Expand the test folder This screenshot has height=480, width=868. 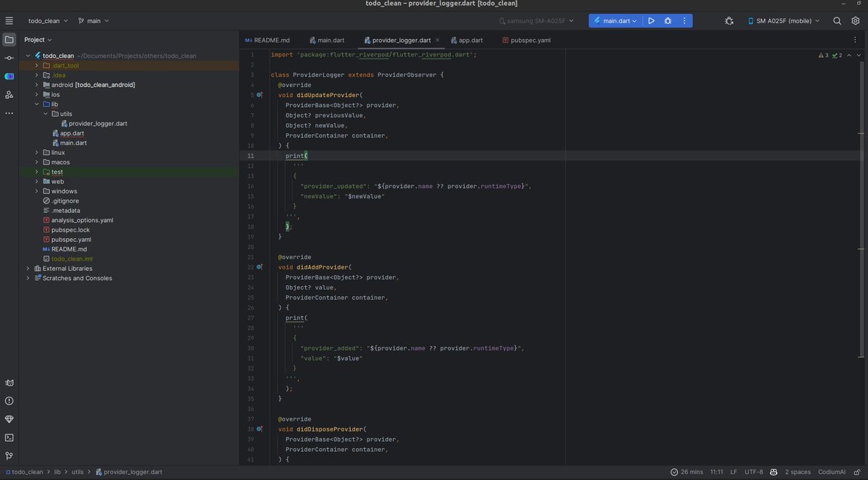click(x=36, y=172)
